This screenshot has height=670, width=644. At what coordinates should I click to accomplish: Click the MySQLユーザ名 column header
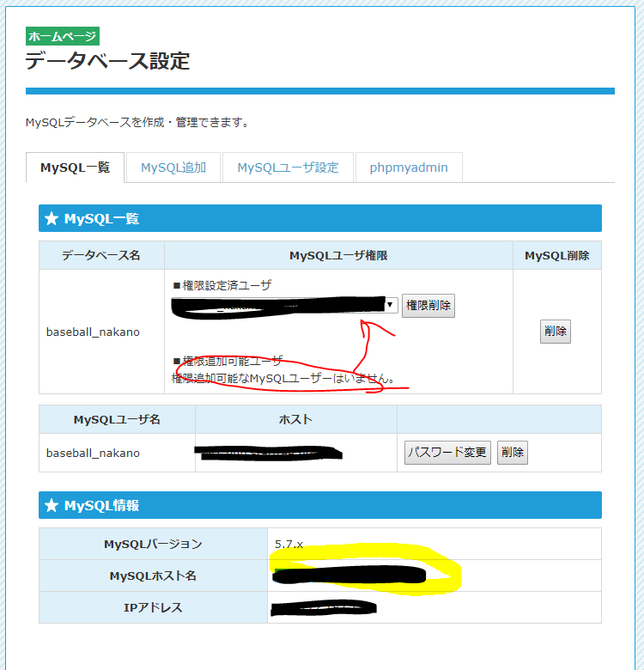click(x=117, y=419)
